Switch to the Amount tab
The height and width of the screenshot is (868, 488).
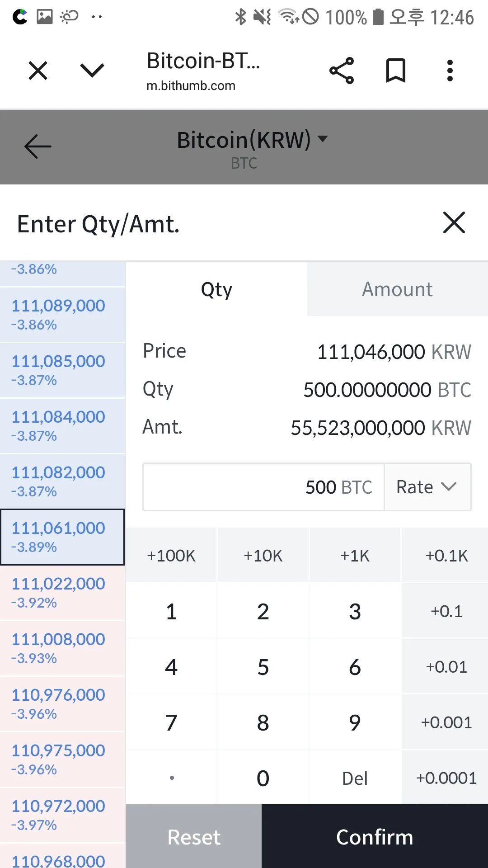click(x=397, y=289)
